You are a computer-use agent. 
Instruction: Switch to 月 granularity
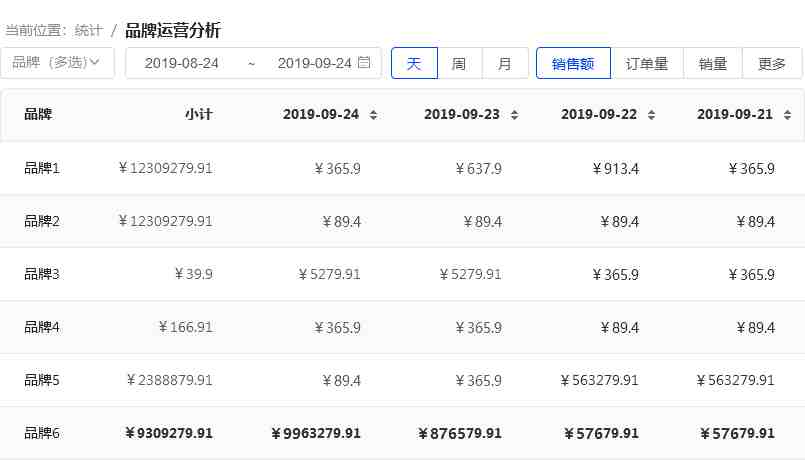click(x=505, y=63)
